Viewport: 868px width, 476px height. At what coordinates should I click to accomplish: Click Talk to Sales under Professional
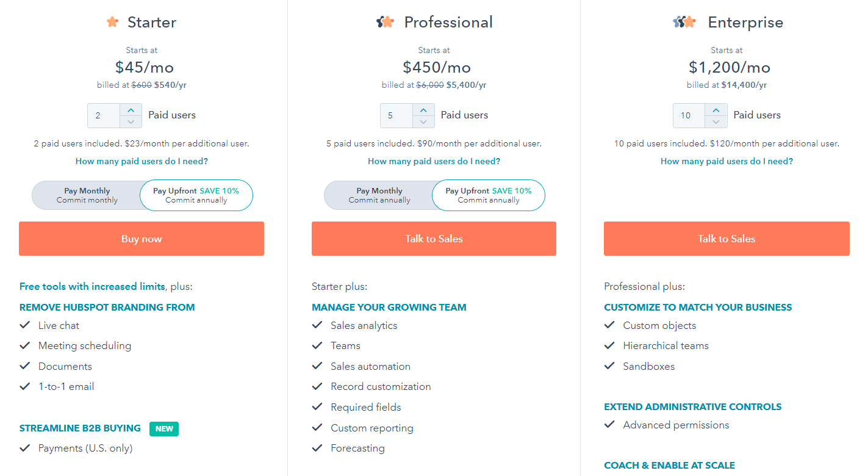434,238
